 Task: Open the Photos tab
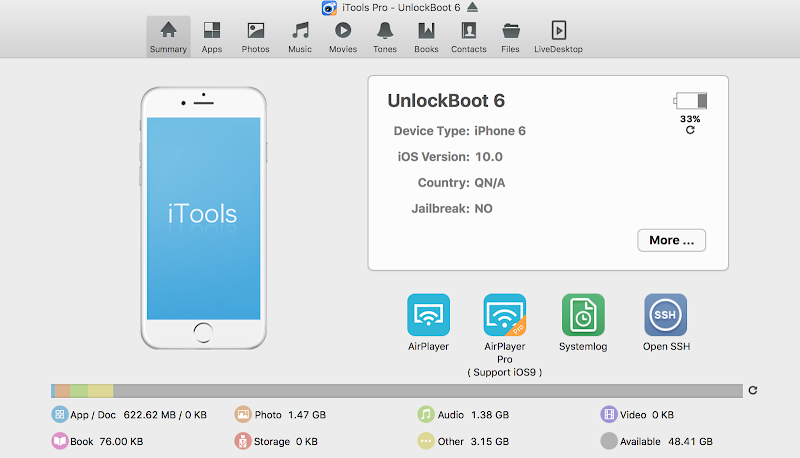pos(256,37)
